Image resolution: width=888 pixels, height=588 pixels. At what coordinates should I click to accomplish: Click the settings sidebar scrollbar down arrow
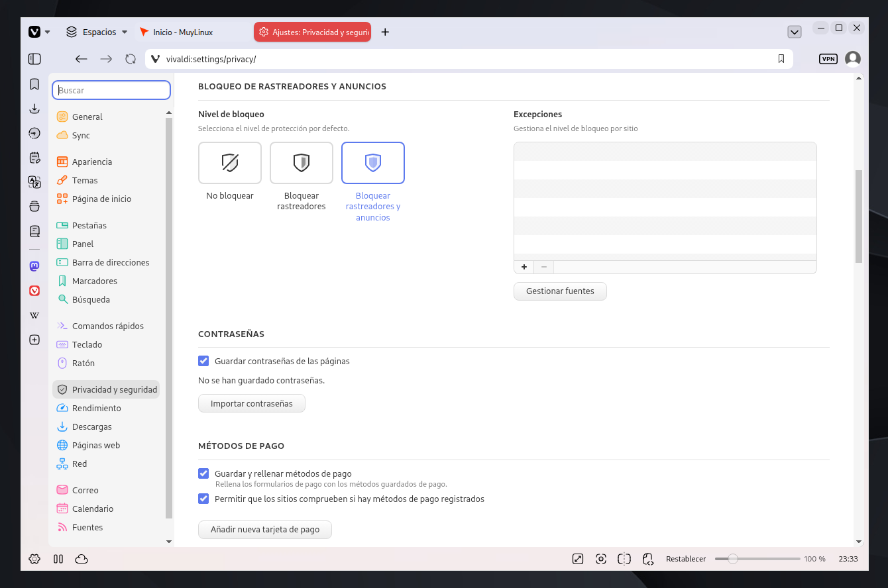click(x=168, y=541)
